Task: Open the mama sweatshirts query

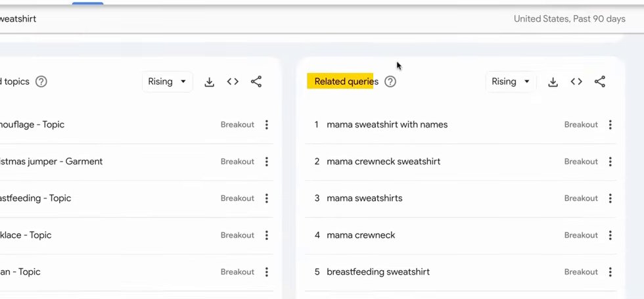Action: click(x=365, y=198)
